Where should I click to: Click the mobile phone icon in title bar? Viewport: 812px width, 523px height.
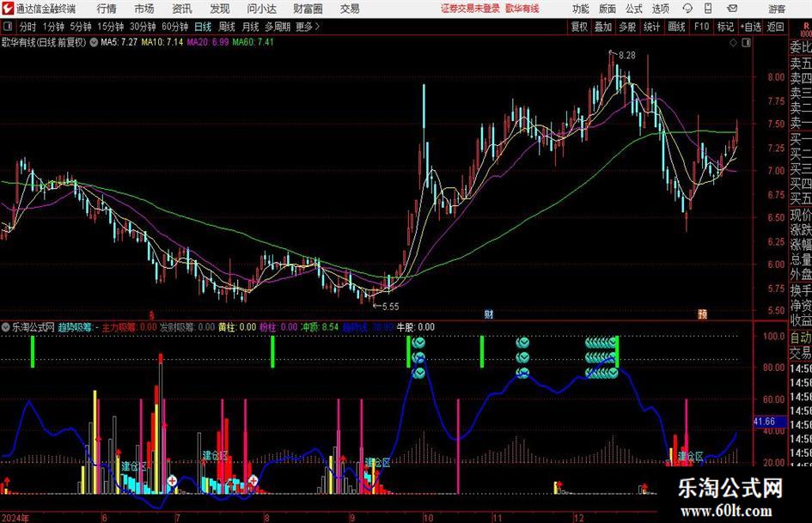coord(708,9)
